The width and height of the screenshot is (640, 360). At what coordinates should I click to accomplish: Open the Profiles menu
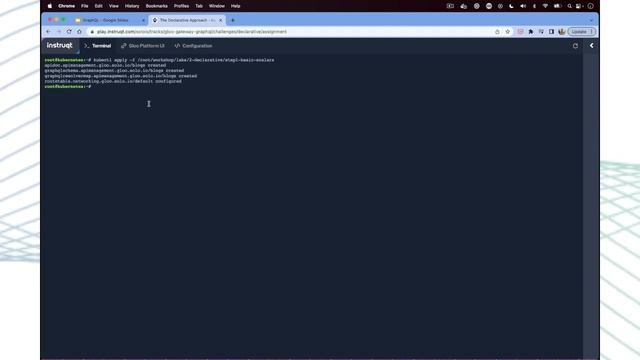pyautogui.click(x=181, y=6)
